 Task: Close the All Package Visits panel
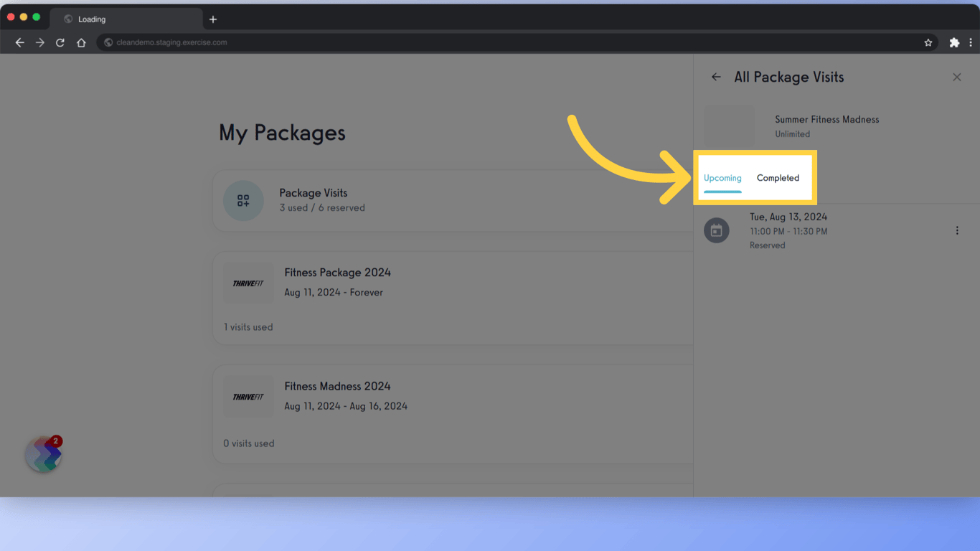pyautogui.click(x=957, y=77)
